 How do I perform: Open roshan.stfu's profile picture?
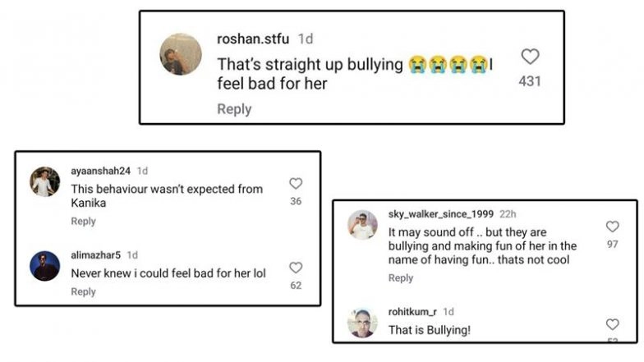(181, 55)
